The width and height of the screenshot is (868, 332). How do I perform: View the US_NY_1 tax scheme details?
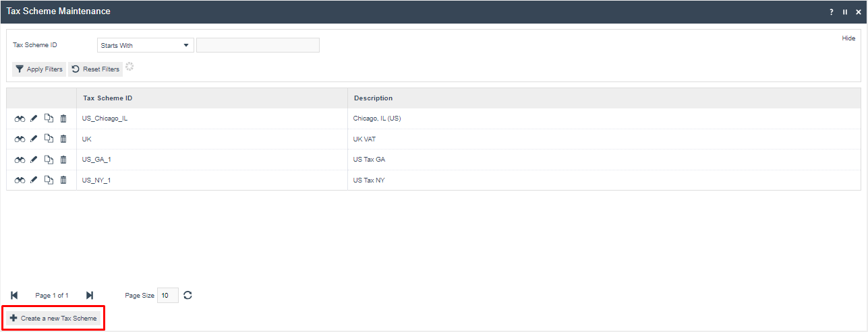pos(20,180)
